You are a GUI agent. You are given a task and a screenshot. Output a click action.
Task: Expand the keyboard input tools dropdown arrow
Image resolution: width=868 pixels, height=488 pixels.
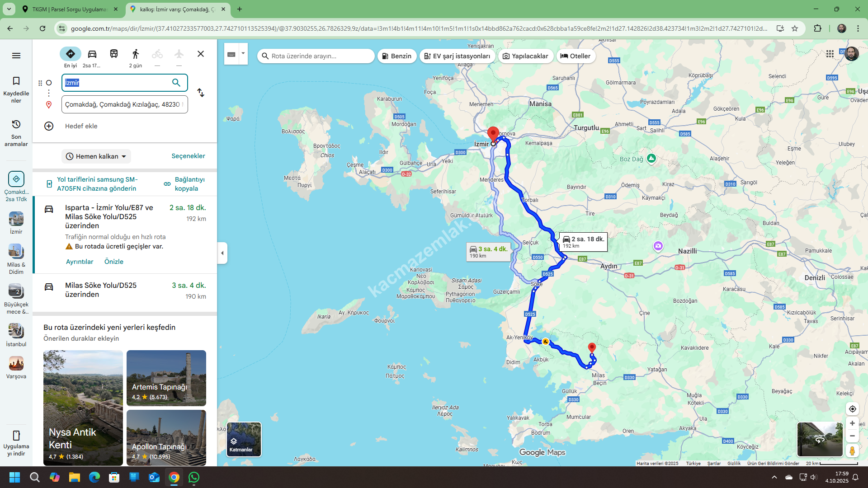point(243,53)
